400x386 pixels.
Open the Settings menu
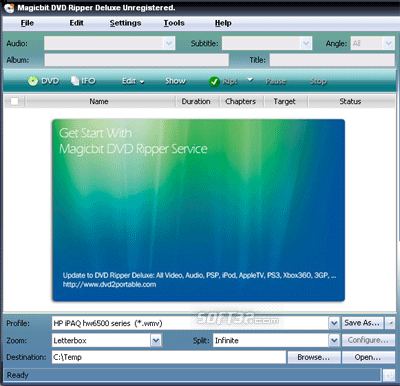pos(125,23)
